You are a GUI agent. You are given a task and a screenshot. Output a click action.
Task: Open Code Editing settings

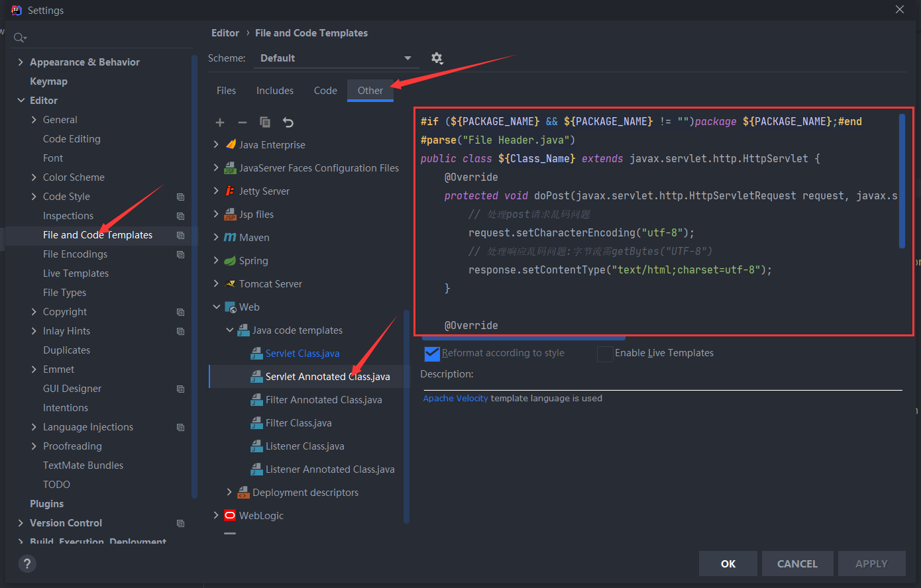pos(72,139)
